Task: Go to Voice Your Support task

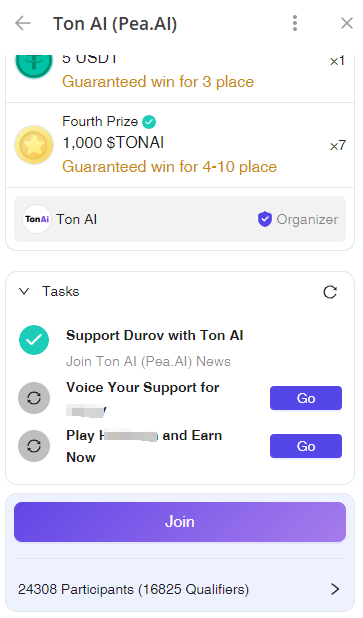Action: [x=306, y=398]
